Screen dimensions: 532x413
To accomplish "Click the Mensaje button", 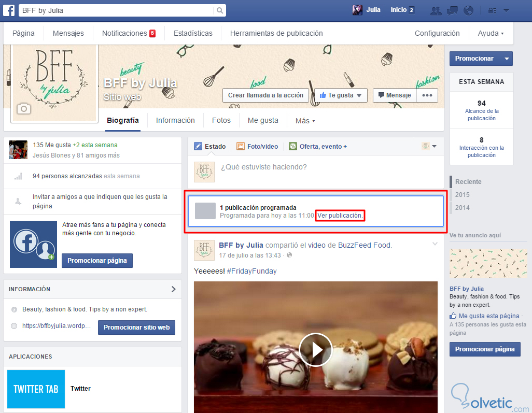I will (x=395, y=95).
